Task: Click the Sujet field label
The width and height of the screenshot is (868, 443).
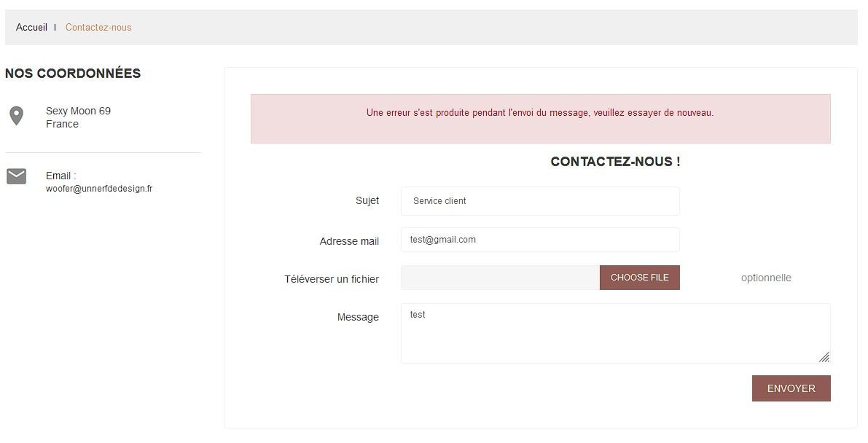Action: (367, 200)
